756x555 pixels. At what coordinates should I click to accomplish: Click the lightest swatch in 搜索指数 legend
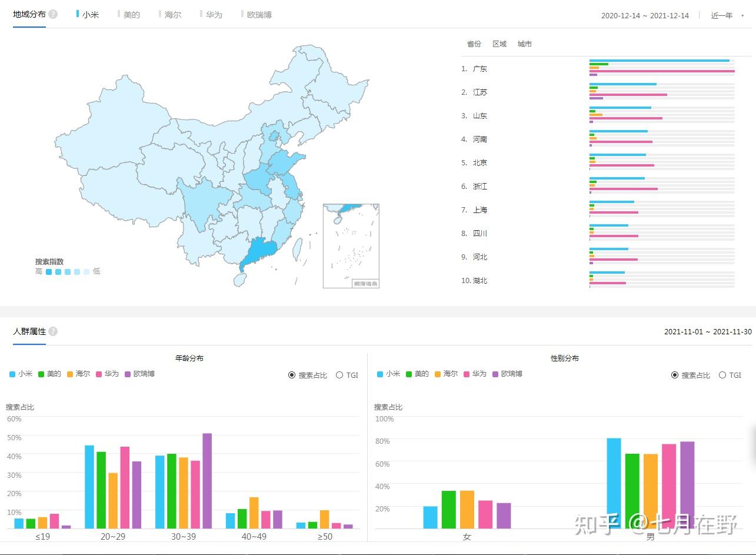pyautogui.click(x=86, y=271)
